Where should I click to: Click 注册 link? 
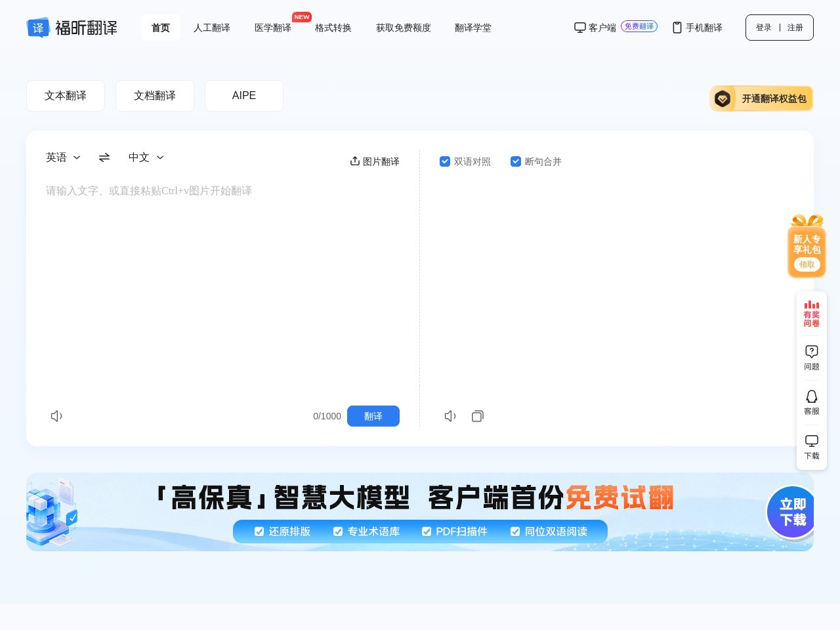point(795,28)
